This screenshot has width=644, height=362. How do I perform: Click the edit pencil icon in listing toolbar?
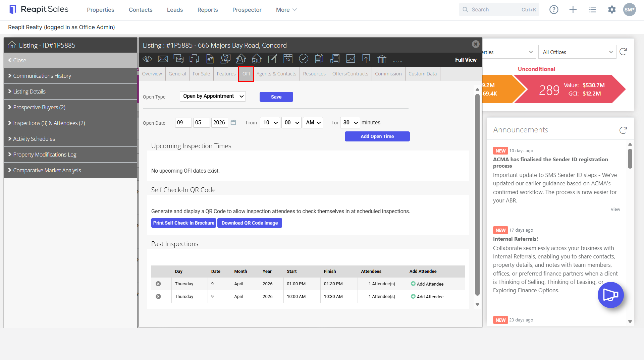[272, 59]
